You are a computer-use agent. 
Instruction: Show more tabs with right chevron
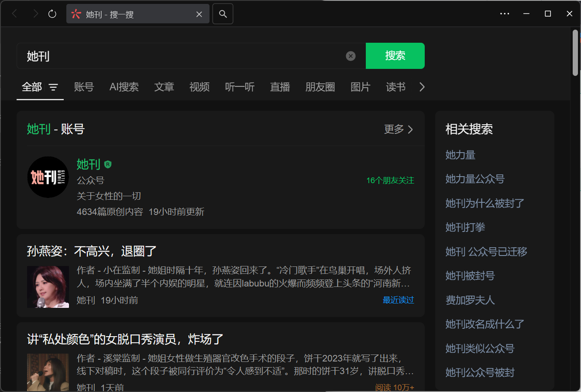422,87
